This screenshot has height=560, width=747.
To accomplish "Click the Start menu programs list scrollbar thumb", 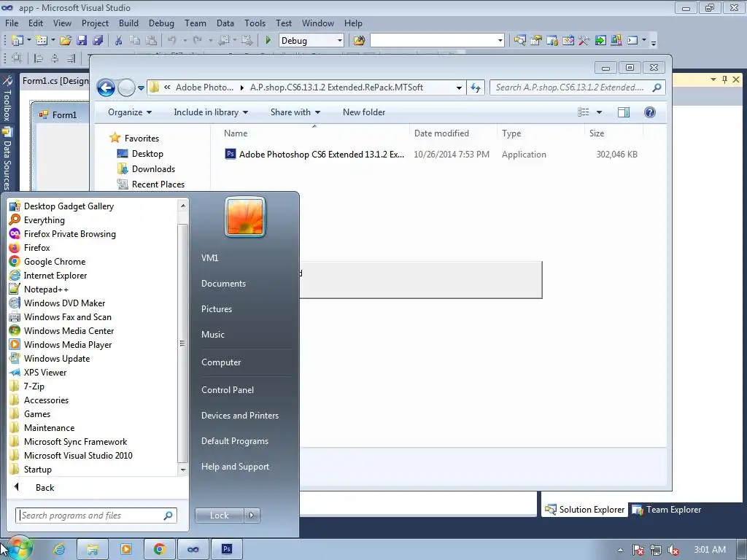I will (x=182, y=343).
